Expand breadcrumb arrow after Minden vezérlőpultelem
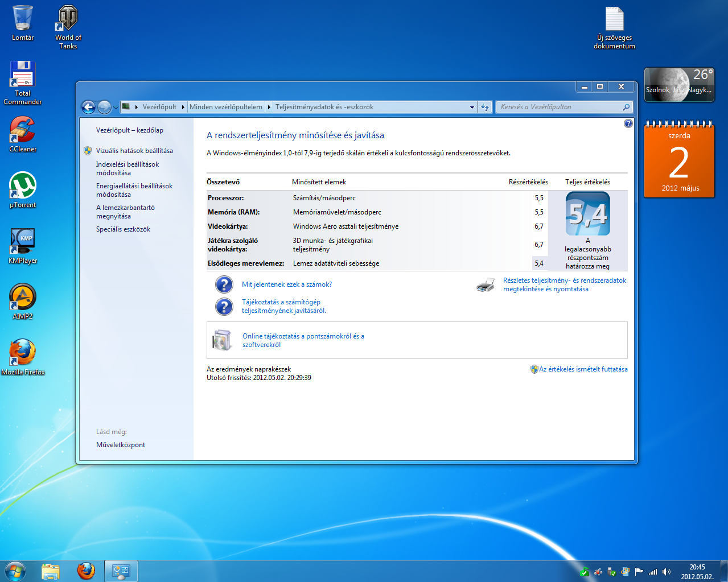 click(x=269, y=107)
